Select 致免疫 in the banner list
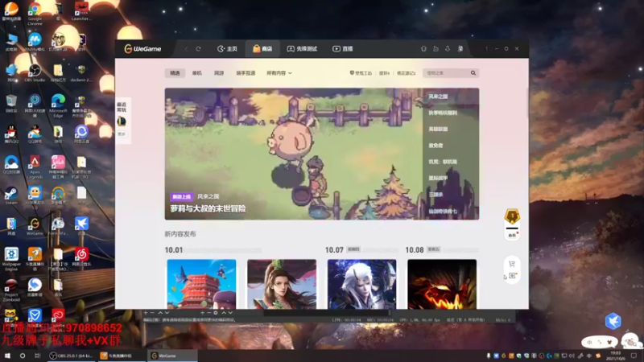Screen dimensions: 644x362 [436, 146]
